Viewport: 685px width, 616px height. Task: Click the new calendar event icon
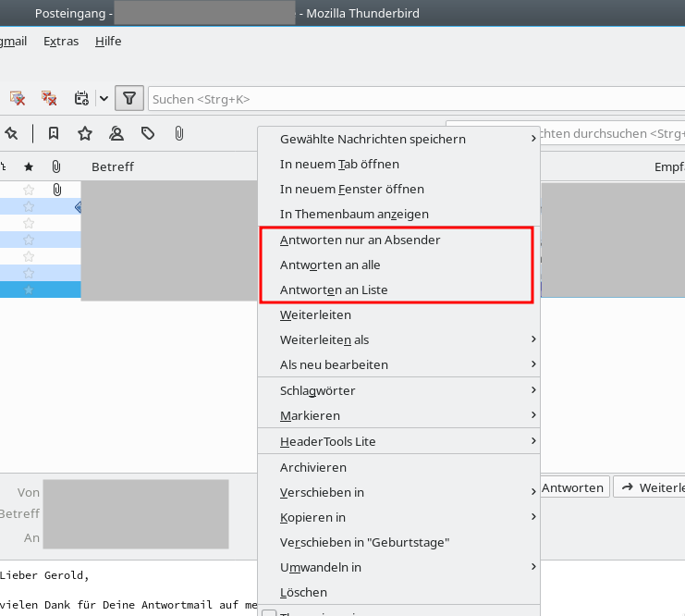[x=81, y=98]
